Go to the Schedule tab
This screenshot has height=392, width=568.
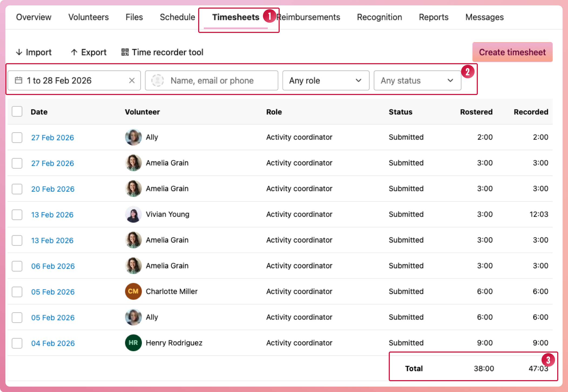pyautogui.click(x=177, y=17)
